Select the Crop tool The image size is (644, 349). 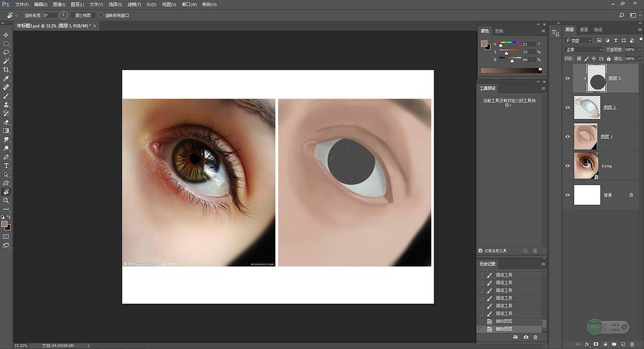(7, 70)
